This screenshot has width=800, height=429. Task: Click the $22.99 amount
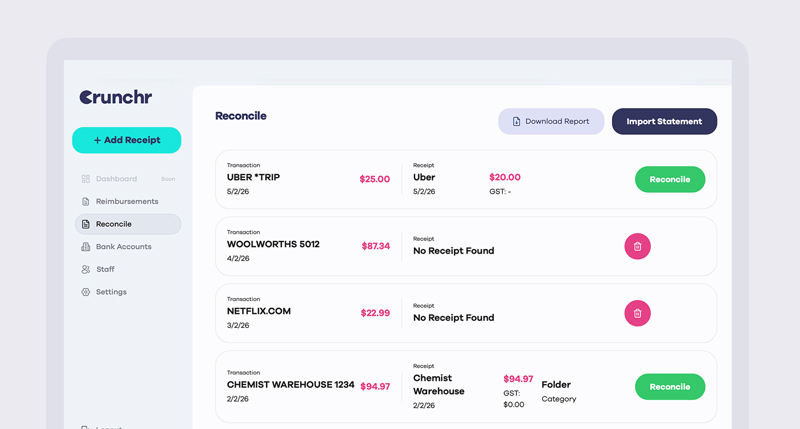[x=375, y=313]
